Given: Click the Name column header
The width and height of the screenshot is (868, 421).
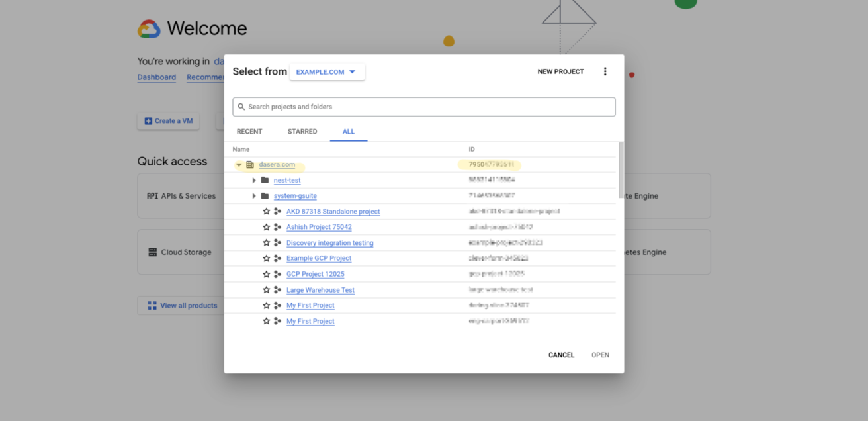Looking at the screenshot, I should click(241, 150).
